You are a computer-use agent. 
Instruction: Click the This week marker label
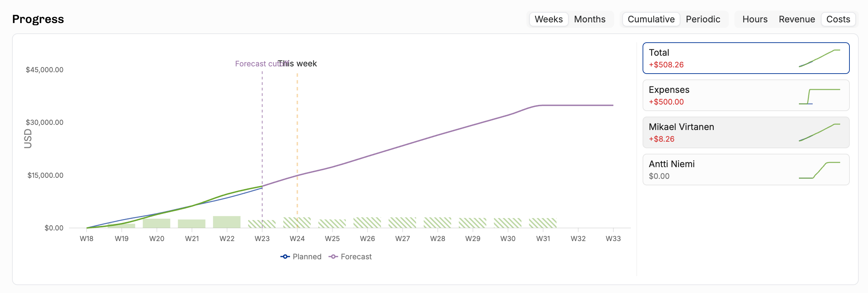297,64
